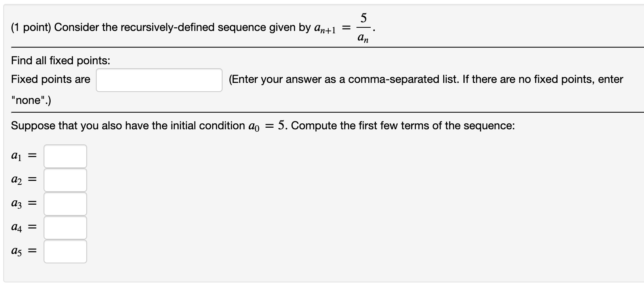
Task: Click the a3 label
Action: point(17,203)
